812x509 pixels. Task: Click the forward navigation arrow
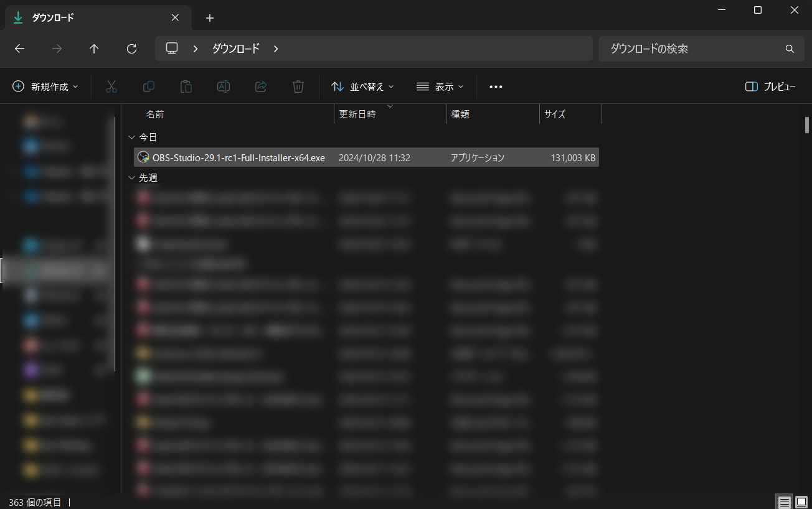57,49
